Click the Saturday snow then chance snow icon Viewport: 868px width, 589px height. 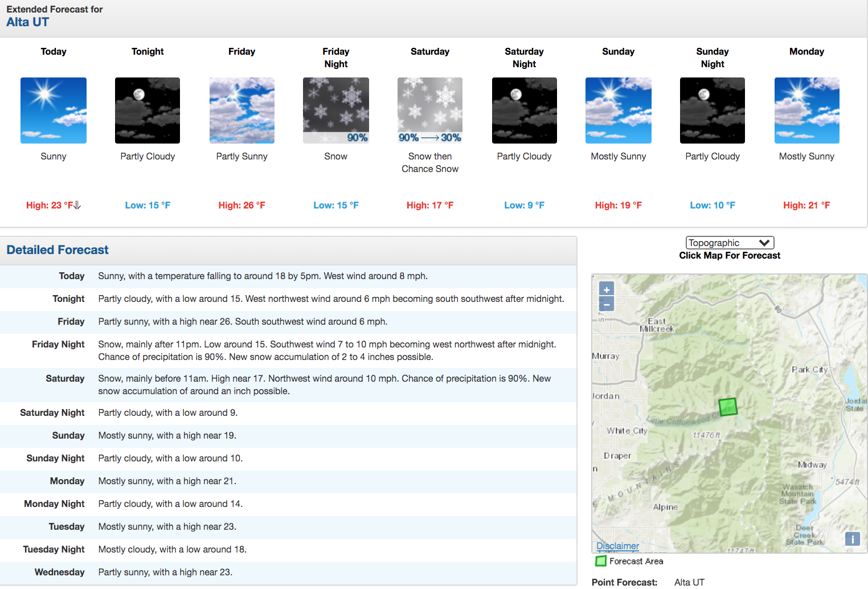430,111
